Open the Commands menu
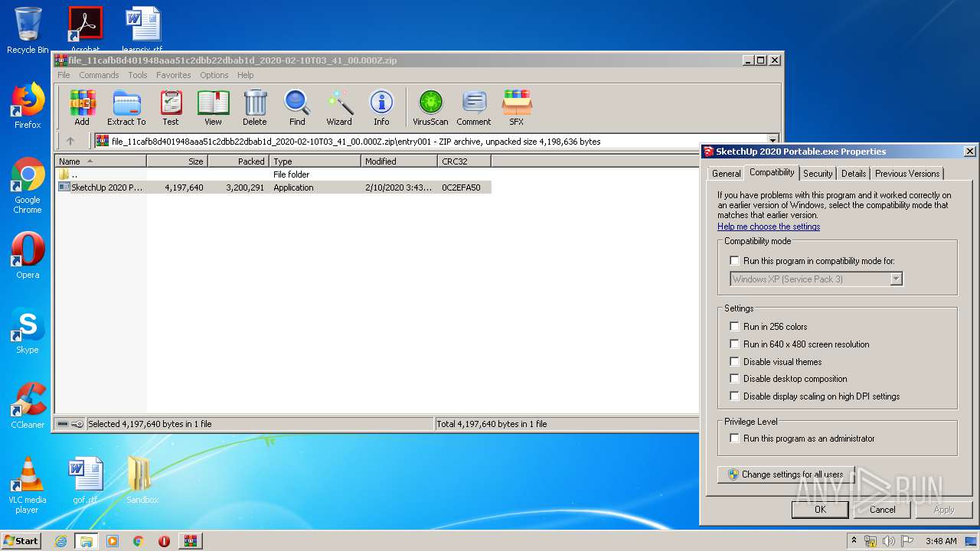 [x=99, y=75]
